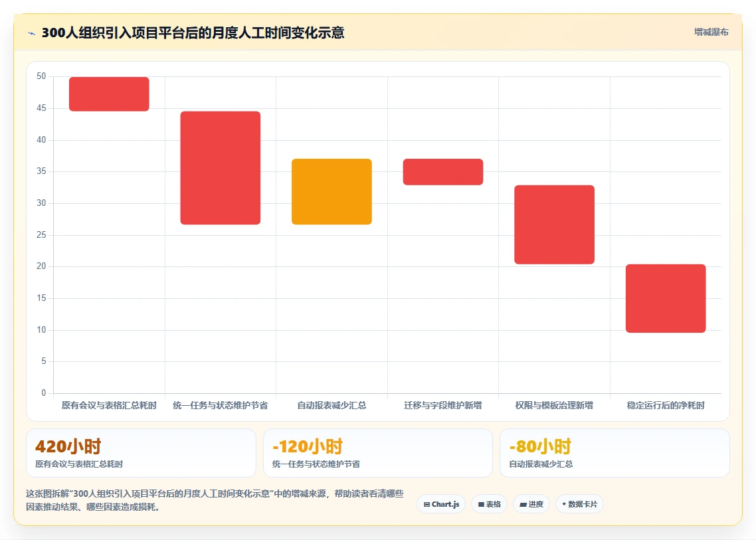Click the y-axis value 35
This screenshot has height=540, width=756.
pos(41,171)
